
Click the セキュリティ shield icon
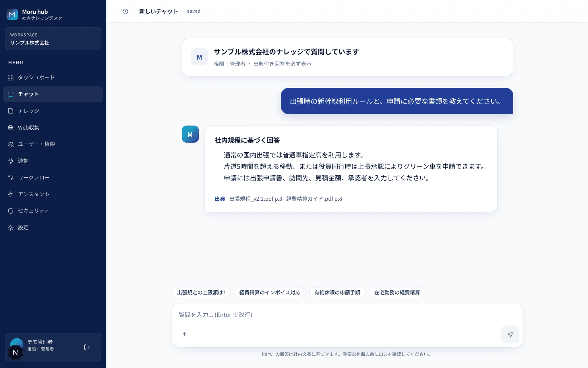[x=11, y=211]
